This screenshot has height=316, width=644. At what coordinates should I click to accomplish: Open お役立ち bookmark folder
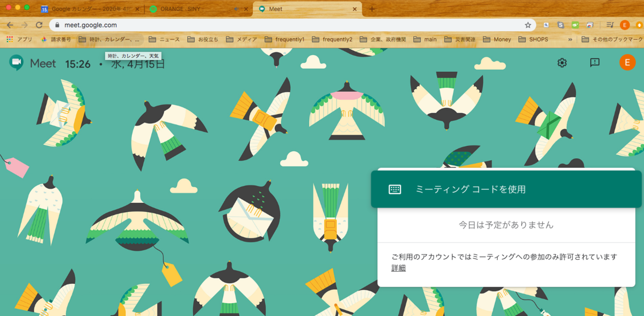203,39
